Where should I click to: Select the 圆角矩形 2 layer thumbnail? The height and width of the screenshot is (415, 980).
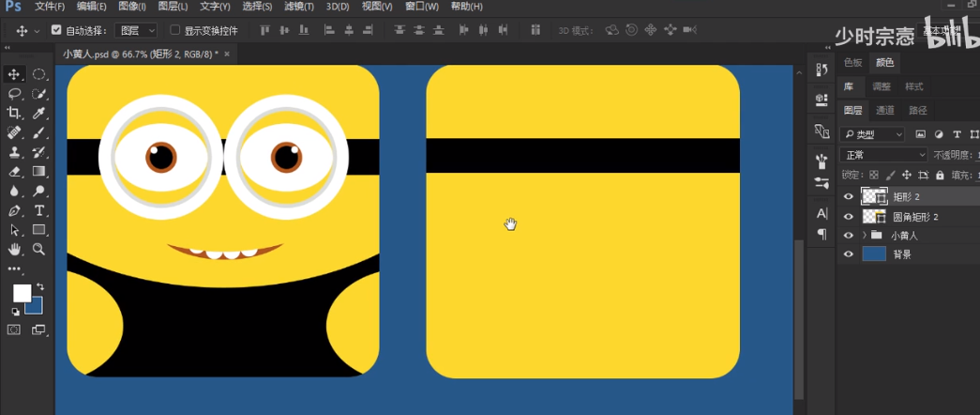[874, 217]
